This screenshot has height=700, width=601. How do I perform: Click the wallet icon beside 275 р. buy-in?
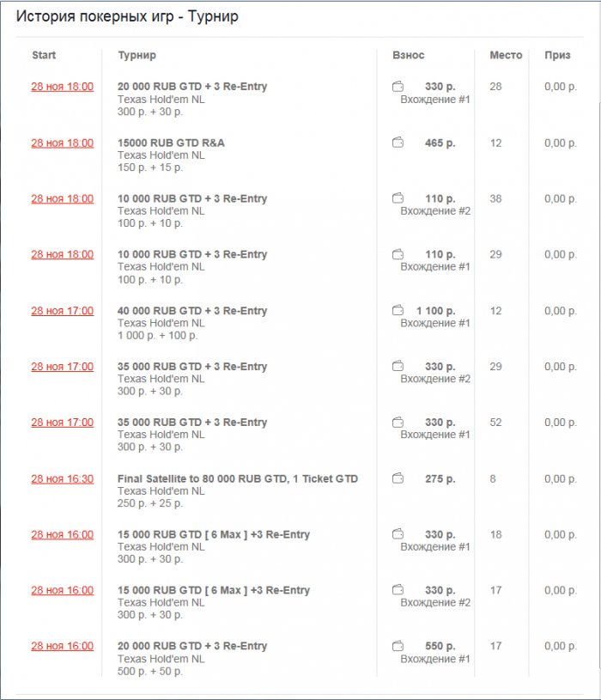398,478
